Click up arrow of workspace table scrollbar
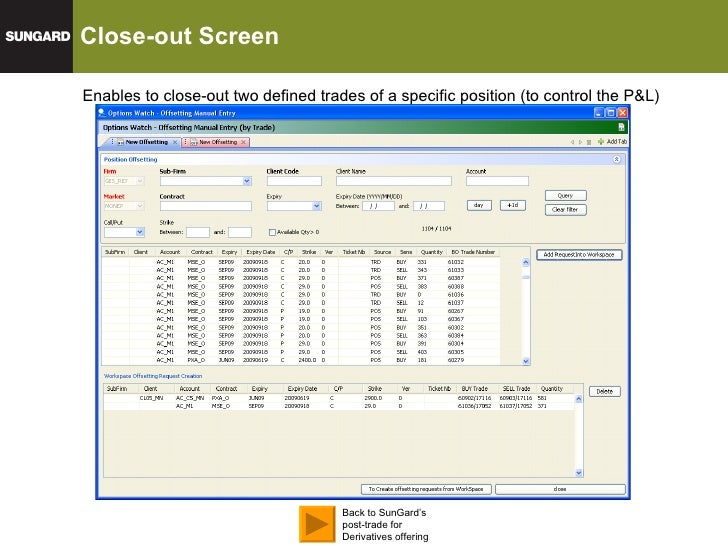This screenshot has height=546, width=728. tap(578, 399)
